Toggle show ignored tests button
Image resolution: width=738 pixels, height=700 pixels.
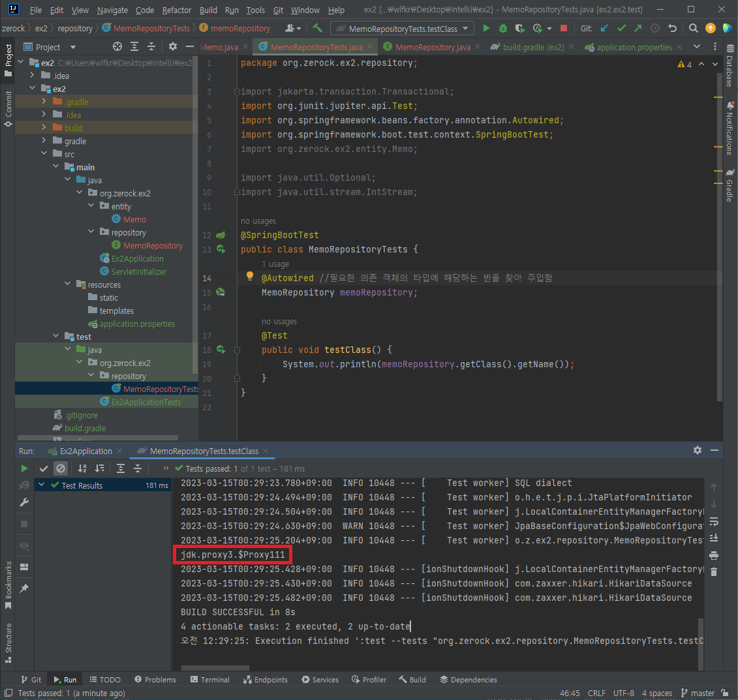point(61,468)
